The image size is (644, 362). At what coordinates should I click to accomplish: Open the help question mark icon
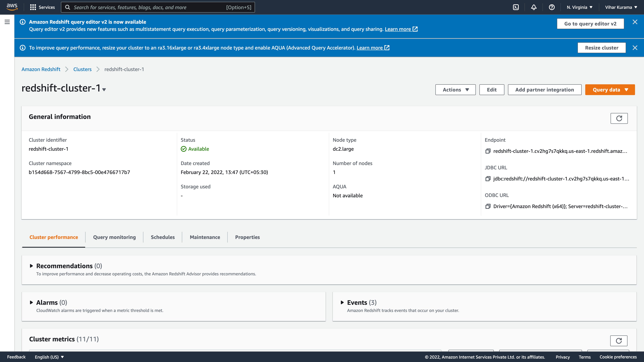coord(552,7)
